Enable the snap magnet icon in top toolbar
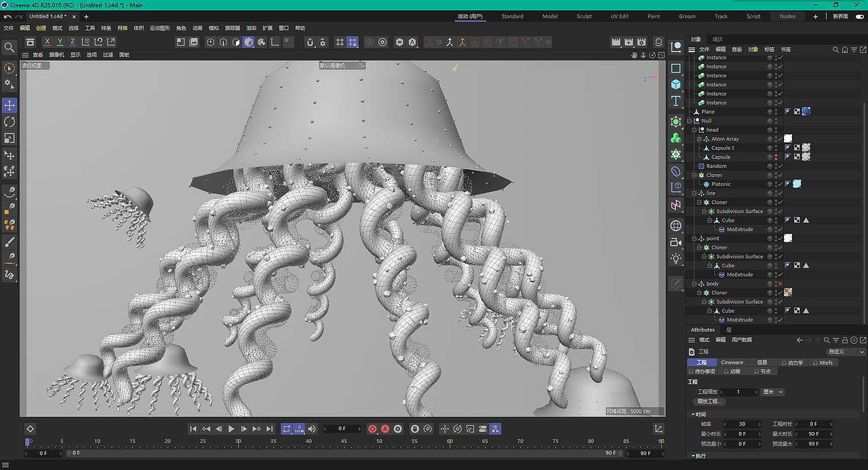The image size is (868, 470). 311,42
